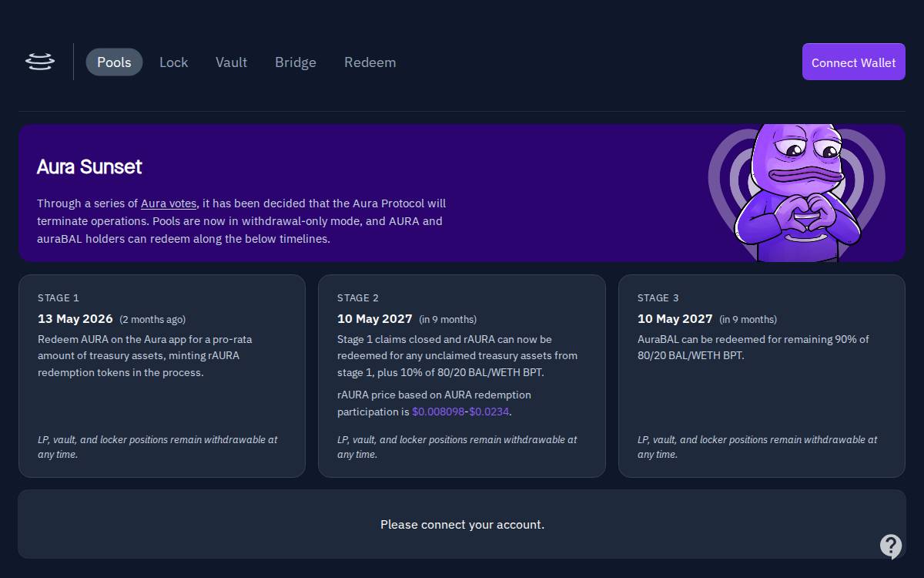Open the Redeem tab
The image size is (924, 578).
click(x=370, y=62)
